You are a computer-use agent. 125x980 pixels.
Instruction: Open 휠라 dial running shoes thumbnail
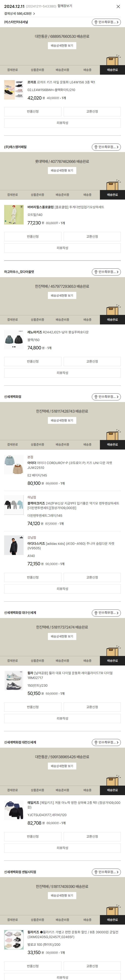(x=14, y=681)
